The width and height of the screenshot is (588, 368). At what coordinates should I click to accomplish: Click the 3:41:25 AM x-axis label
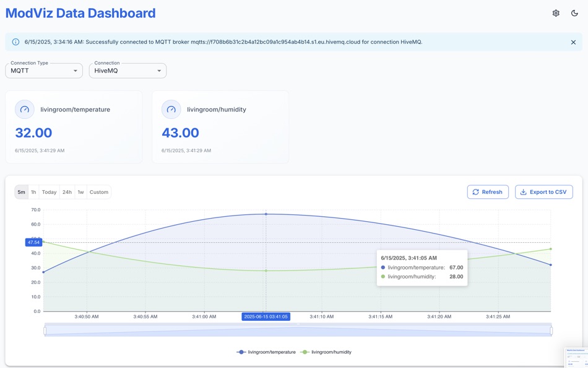coord(498,317)
